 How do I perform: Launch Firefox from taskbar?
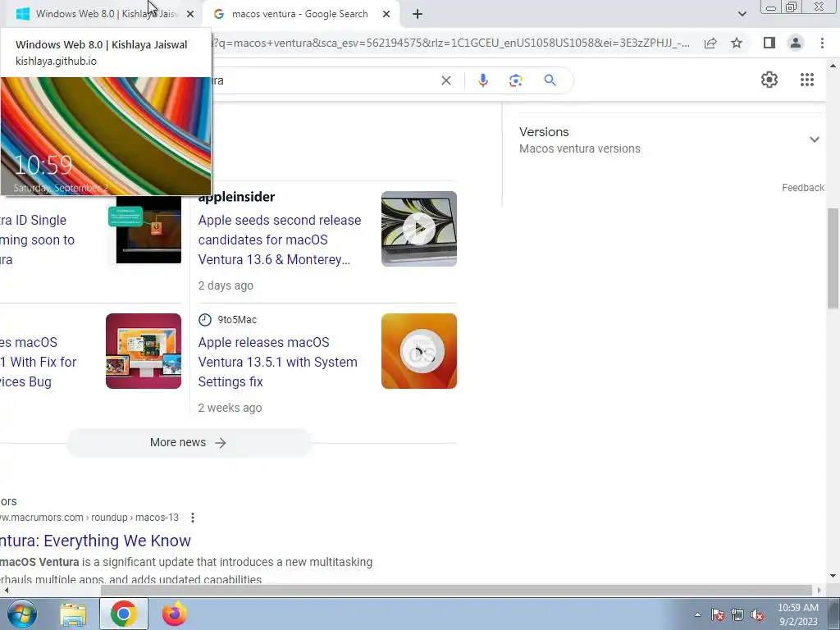[x=175, y=614]
